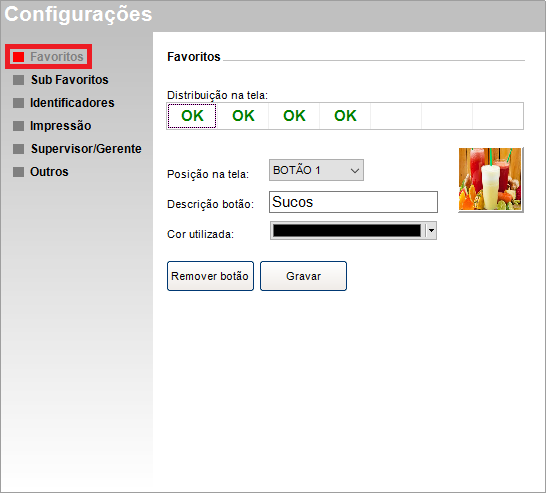Click the gray square icon beside Outros

point(18,172)
